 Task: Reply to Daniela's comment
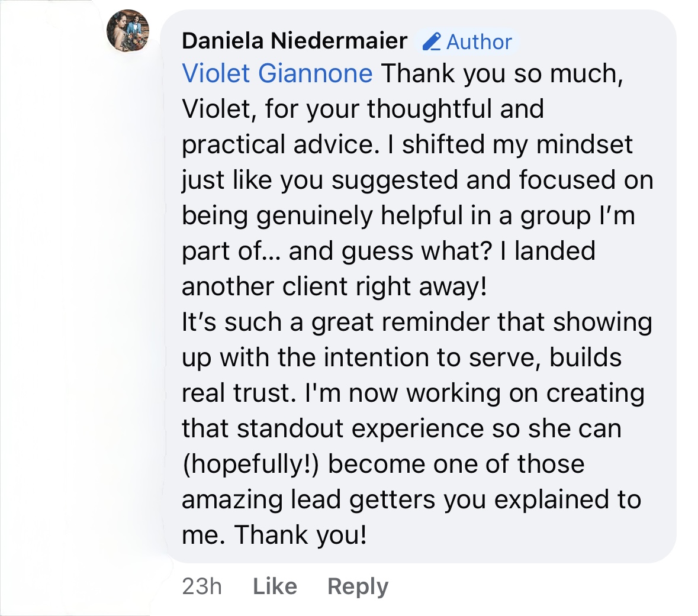[358, 586]
